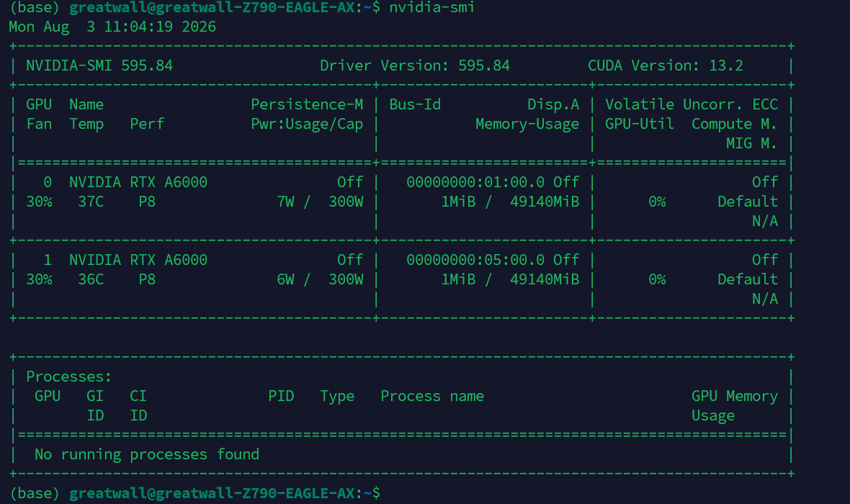Viewport: 850px width, 504px height.
Task: Click the 'MIG M.' header
Action: point(751,143)
